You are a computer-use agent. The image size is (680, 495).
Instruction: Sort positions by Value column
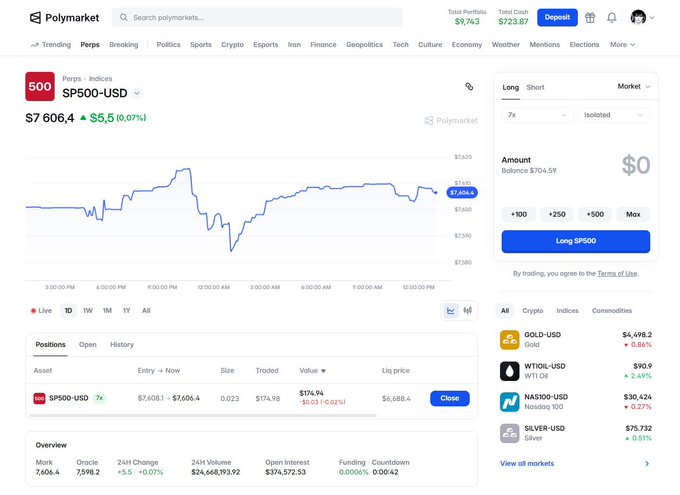tap(312, 370)
